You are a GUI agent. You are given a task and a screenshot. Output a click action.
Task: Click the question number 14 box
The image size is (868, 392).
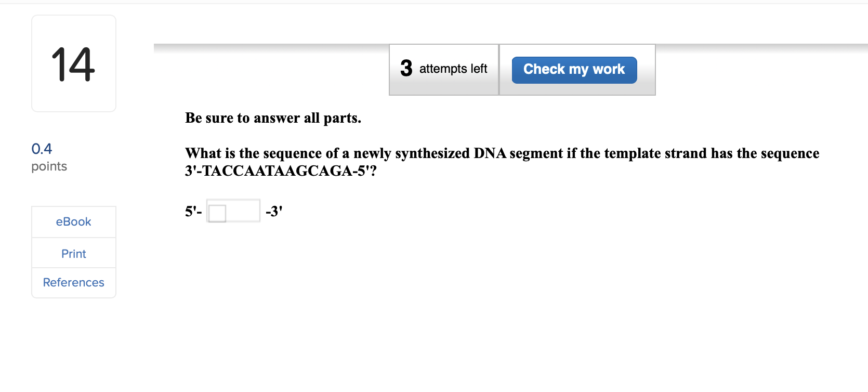pyautogui.click(x=73, y=62)
